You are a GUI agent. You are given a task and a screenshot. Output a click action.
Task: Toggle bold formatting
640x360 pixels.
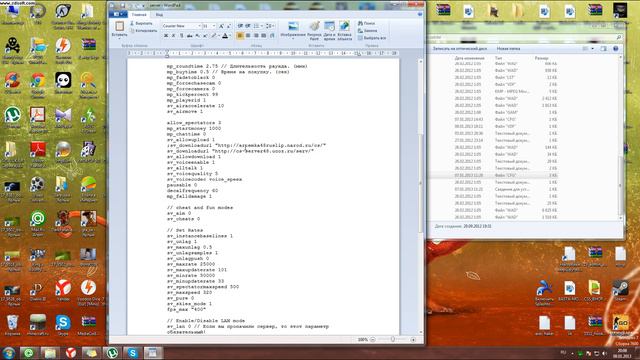[x=166, y=36]
